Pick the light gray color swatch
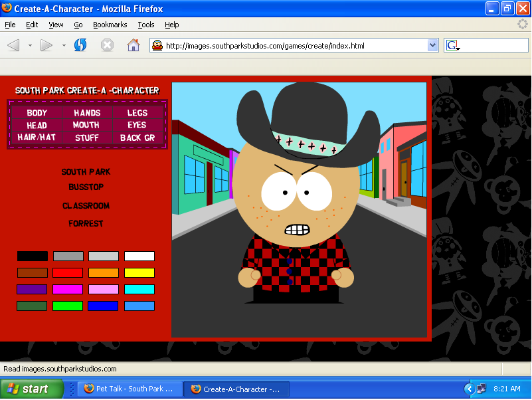This screenshot has height=400, width=532. click(104, 256)
